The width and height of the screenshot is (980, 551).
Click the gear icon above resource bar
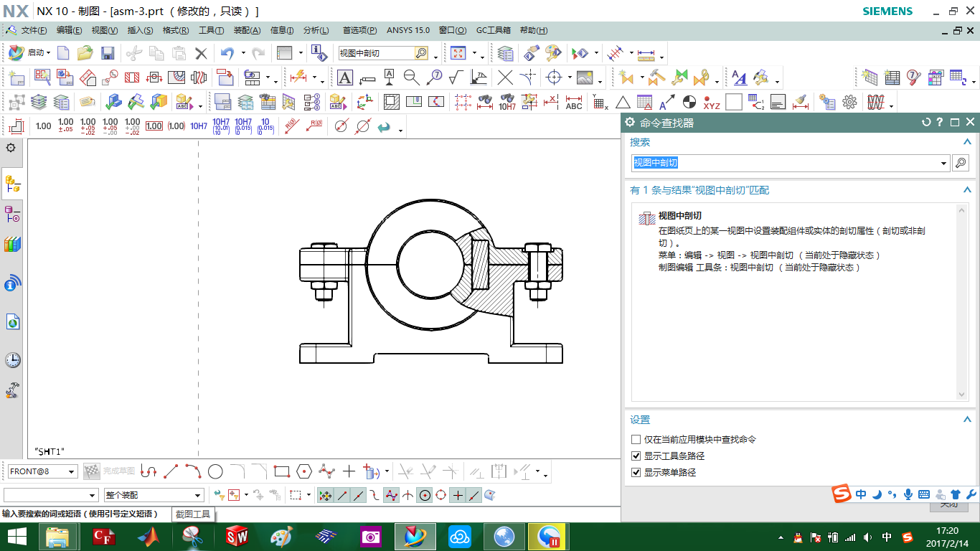coord(11,148)
